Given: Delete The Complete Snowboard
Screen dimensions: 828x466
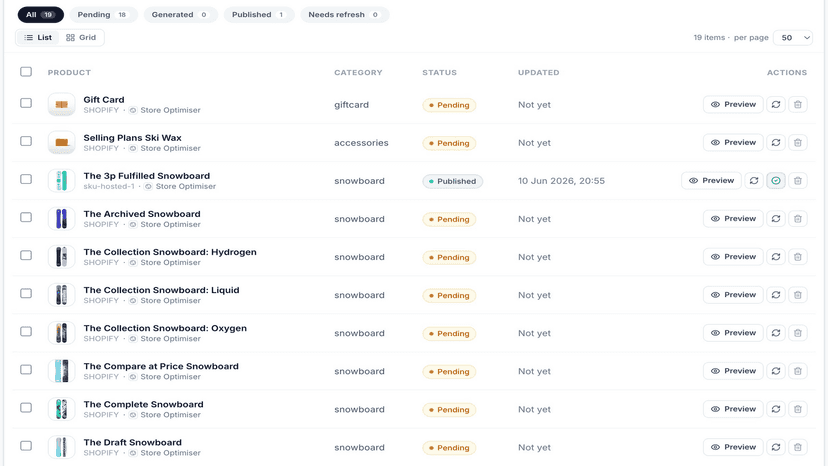Looking at the screenshot, I should [x=797, y=409].
